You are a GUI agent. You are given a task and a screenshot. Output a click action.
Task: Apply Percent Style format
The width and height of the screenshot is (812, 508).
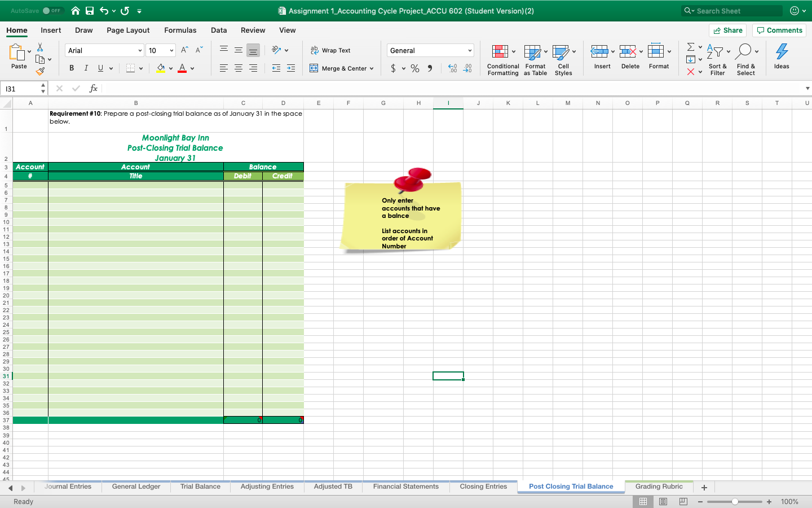[415, 68]
